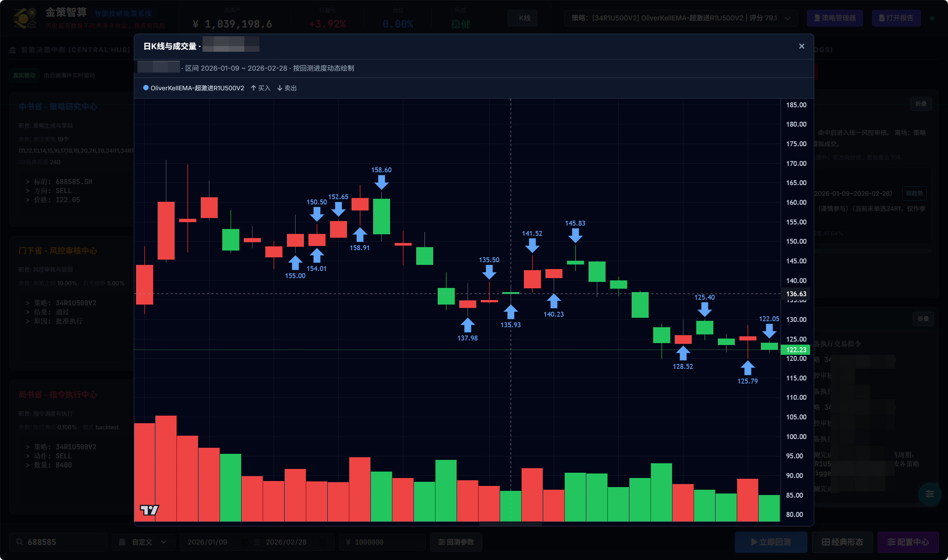Open the floating sliders settings icon
948x560 pixels.
(930, 494)
